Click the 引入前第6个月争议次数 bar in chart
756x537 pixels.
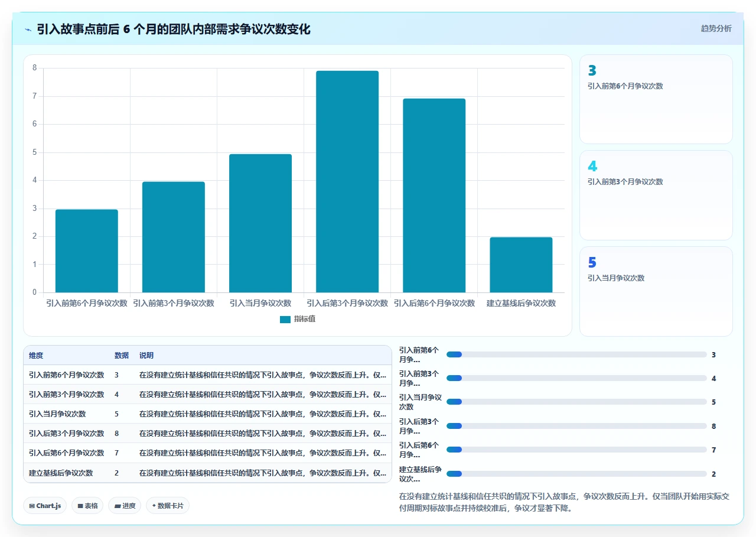pyautogui.click(x=87, y=251)
